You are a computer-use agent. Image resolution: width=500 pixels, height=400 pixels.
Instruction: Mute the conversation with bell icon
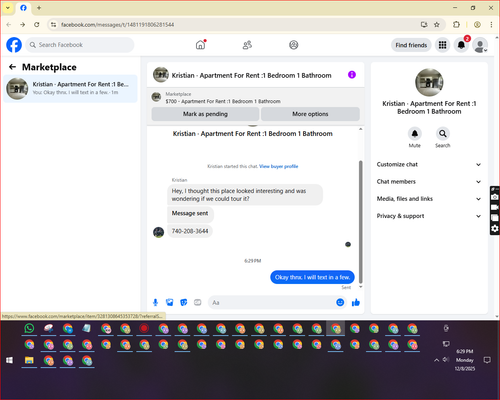pos(415,134)
